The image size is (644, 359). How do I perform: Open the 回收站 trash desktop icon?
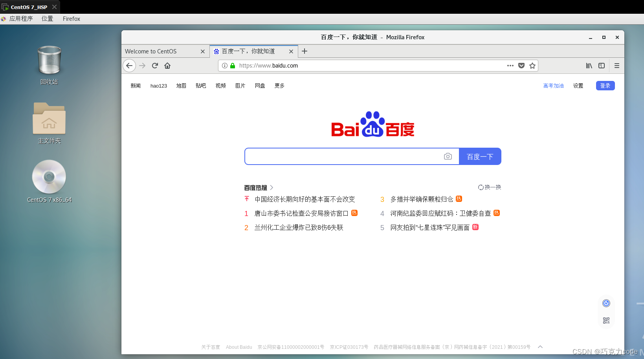click(x=49, y=65)
